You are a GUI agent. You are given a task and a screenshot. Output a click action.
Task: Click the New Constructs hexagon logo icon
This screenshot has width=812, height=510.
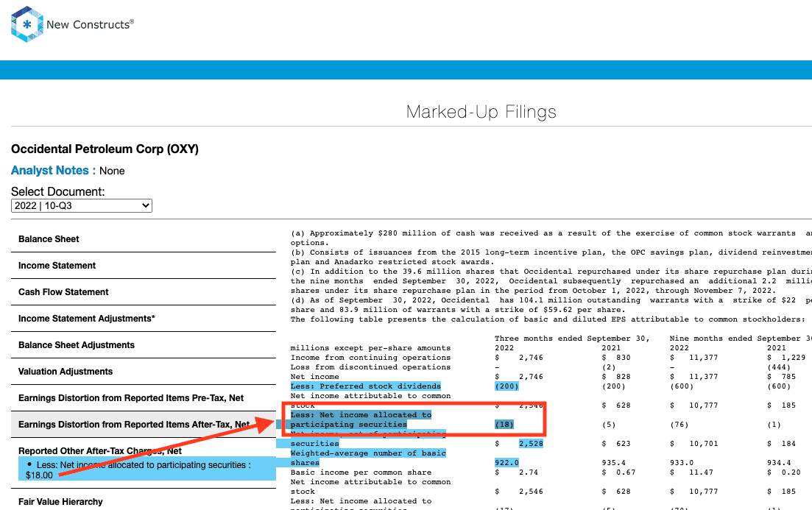click(27, 24)
